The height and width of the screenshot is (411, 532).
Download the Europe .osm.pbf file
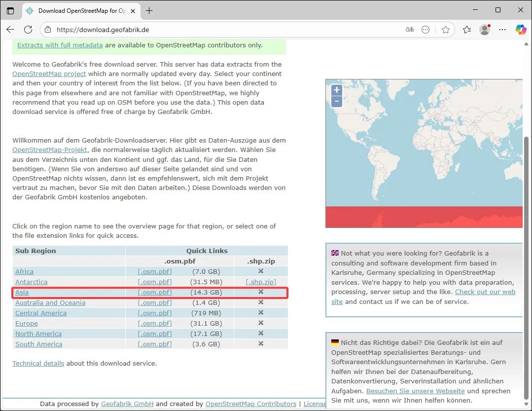[x=155, y=324]
